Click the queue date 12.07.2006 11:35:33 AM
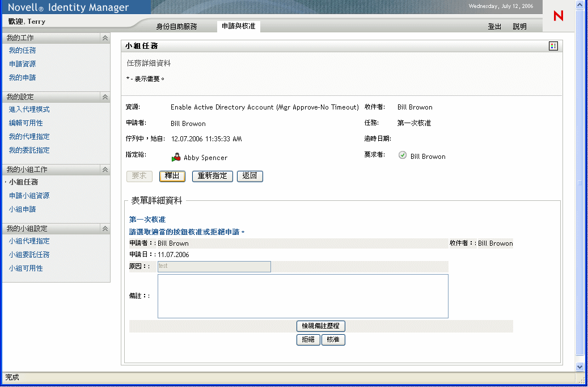This screenshot has width=588, height=387. [x=206, y=139]
